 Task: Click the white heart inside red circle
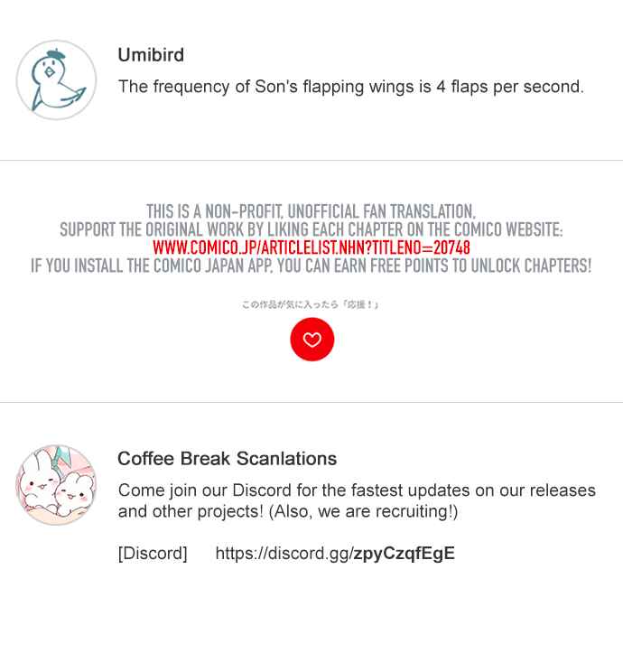[311, 340]
